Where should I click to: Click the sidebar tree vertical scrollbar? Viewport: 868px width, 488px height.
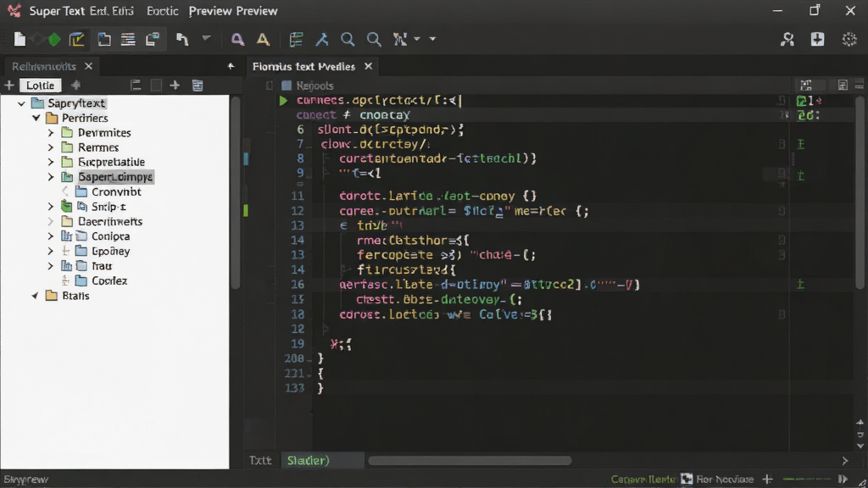point(236,192)
